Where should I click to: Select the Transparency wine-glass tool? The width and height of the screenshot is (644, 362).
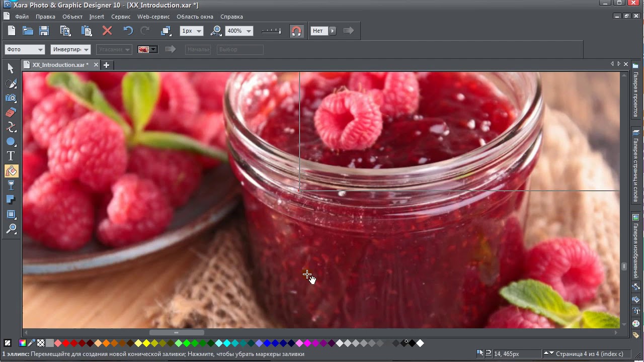click(x=11, y=186)
